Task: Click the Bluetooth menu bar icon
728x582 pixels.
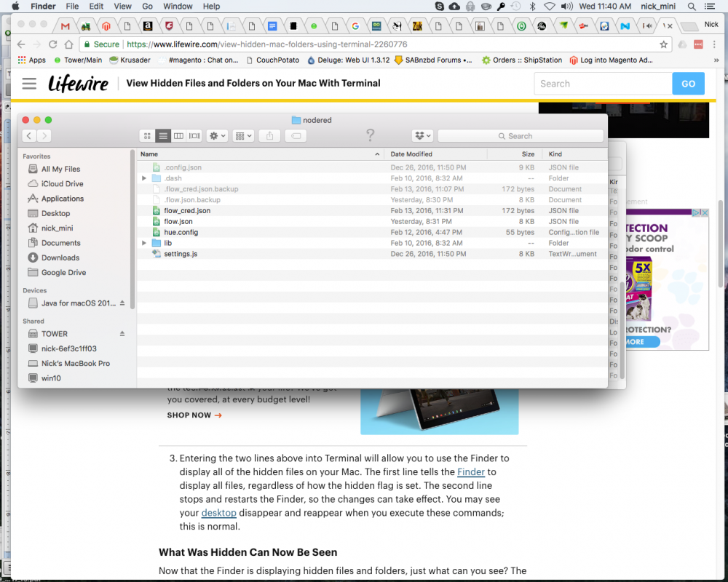Action: click(533, 7)
